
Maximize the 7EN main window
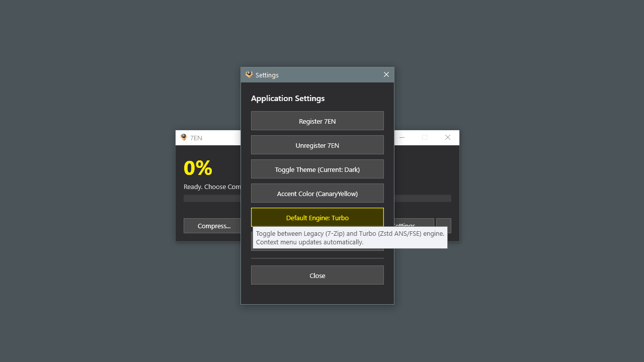(x=425, y=137)
